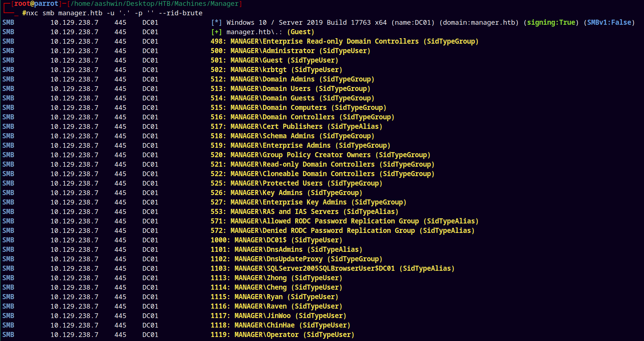Click port 445 on the Guest (Sid 501) row
The width and height of the screenshot is (644, 341).
[120, 60]
